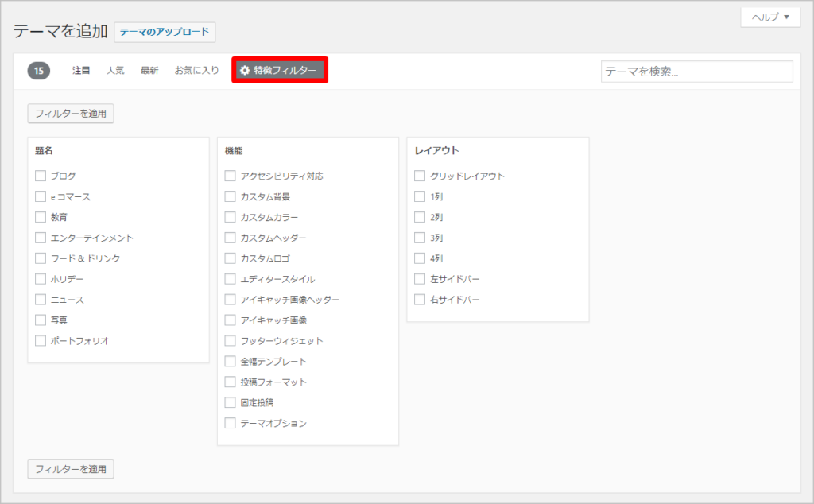The image size is (814, 504).
Task: Click the テーマのアップロード button
Action: pyautogui.click(x=165, y=32)
